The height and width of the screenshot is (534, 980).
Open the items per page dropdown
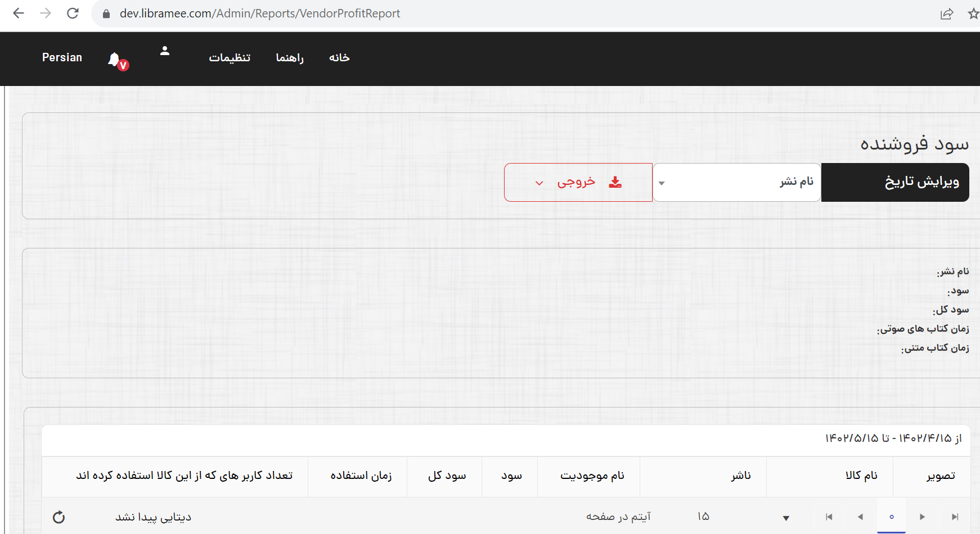(786, 518)
